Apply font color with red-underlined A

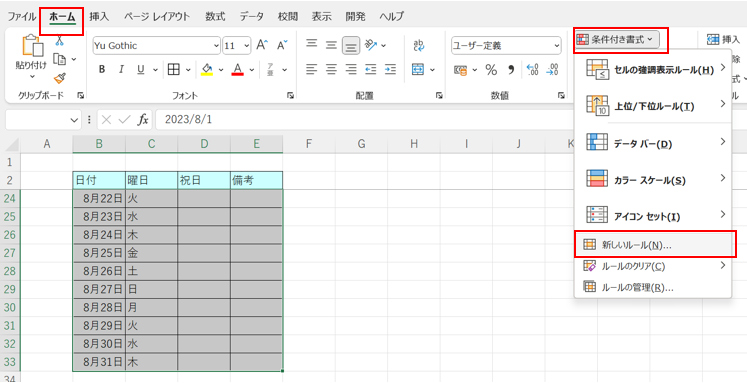pyautogui.click(x=238, y=70)
